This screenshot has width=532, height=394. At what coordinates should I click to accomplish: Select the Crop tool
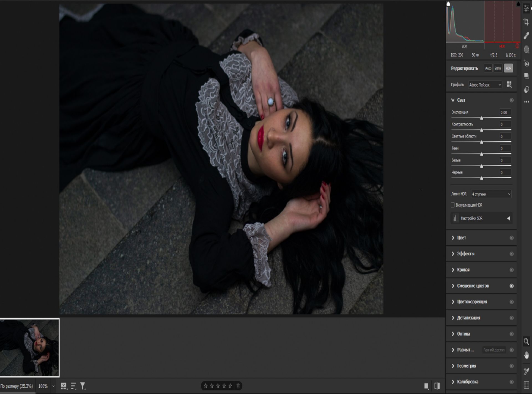pos(526,22)
